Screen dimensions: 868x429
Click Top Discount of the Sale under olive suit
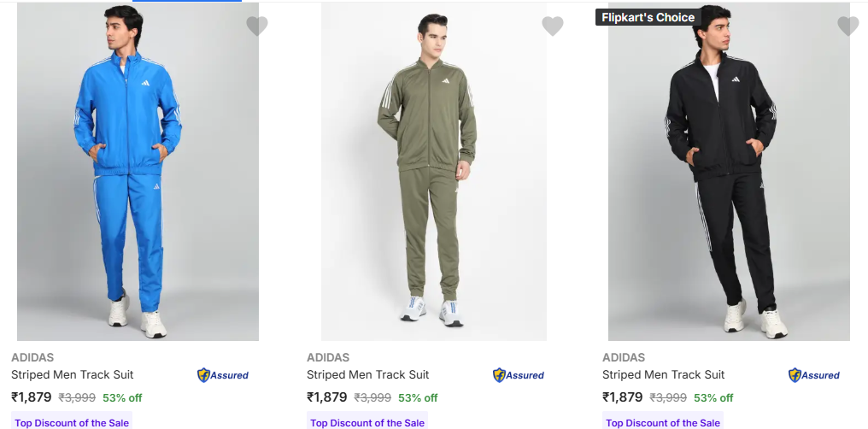[367, 422]
